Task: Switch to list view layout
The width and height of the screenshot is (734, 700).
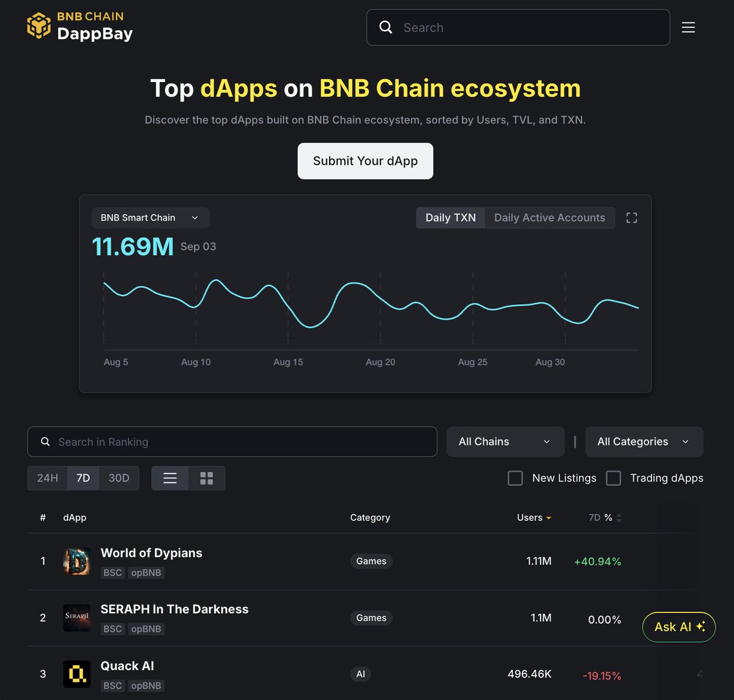Action: click(170, 478)
